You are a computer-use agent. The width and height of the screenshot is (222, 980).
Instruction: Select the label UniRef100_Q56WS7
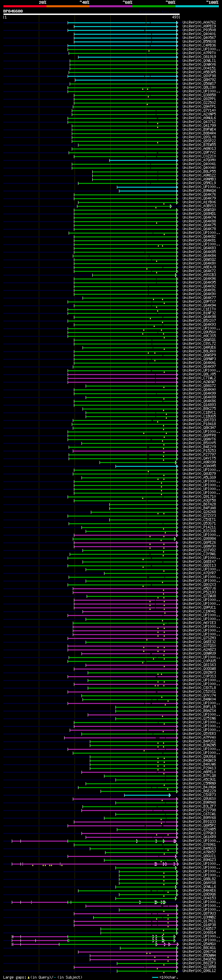[x=199, y=84]
